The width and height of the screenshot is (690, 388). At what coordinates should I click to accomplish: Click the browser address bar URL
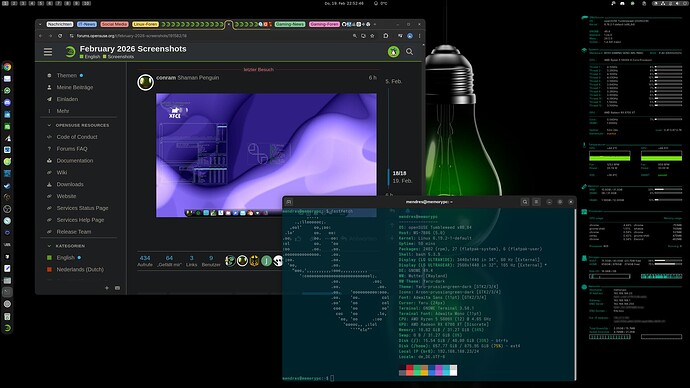(132, 36)
